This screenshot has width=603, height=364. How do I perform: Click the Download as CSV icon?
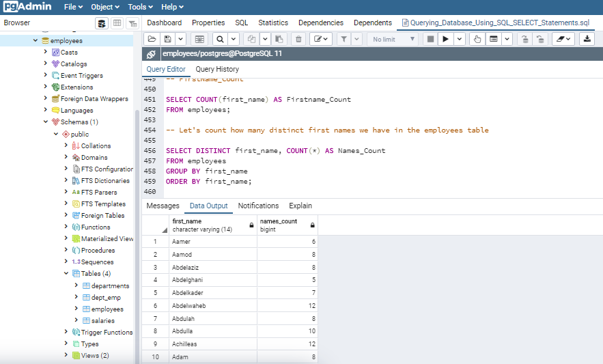(x=587, y=39)
